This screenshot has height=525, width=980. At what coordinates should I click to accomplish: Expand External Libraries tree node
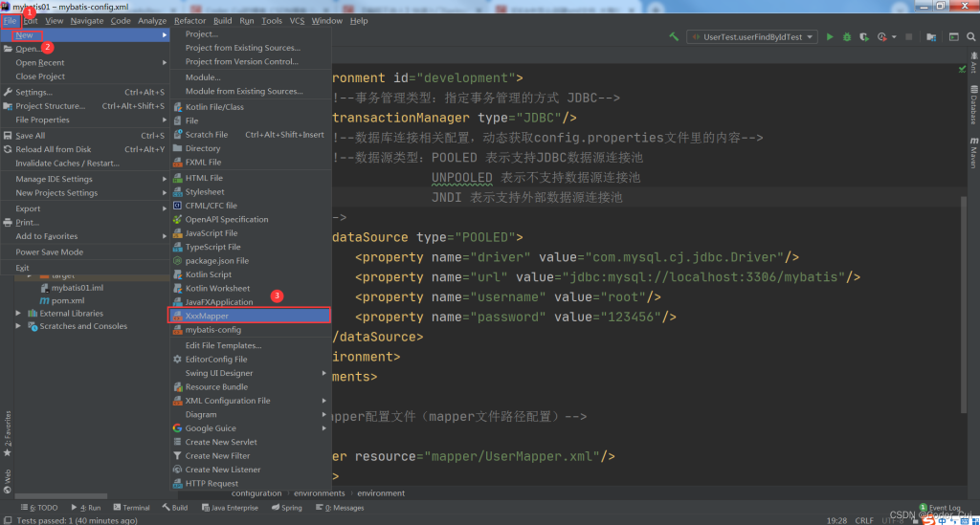coord(18,314)
